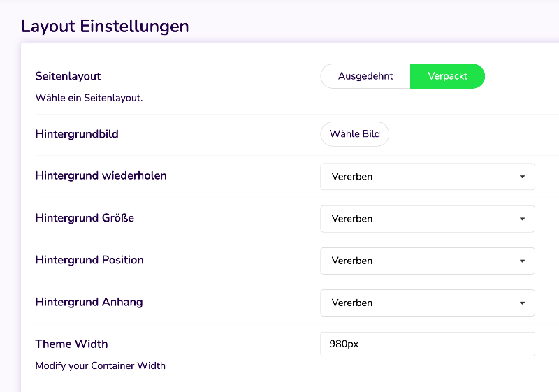The width and height of the screenshot is (559, 392).
Task: Open the Hintergrund Größe dropdown
Action: 428,219
